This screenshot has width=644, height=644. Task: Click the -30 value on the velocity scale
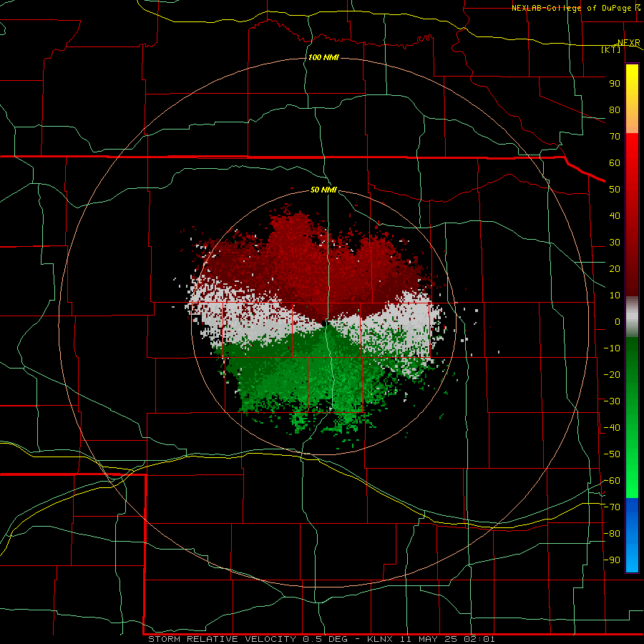click(x=612, y=401)
